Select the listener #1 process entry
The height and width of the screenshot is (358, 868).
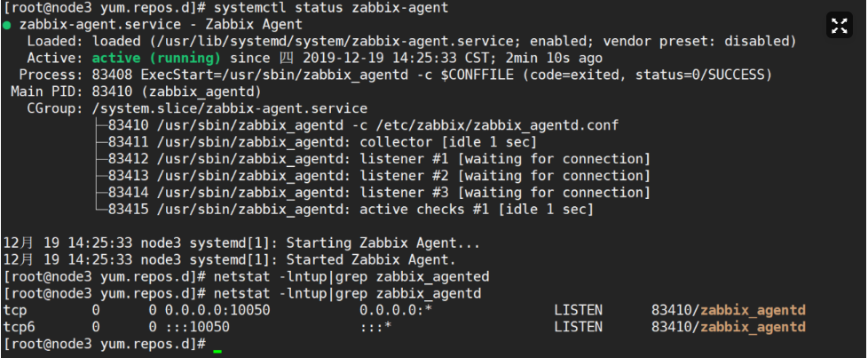click(x=379, y=159)
